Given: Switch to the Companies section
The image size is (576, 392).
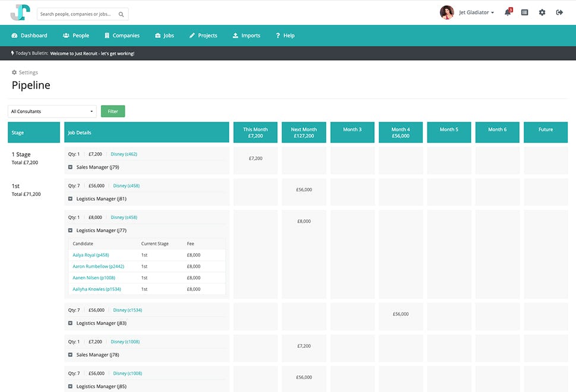Looking at the screenshot, I should [122, 36].
